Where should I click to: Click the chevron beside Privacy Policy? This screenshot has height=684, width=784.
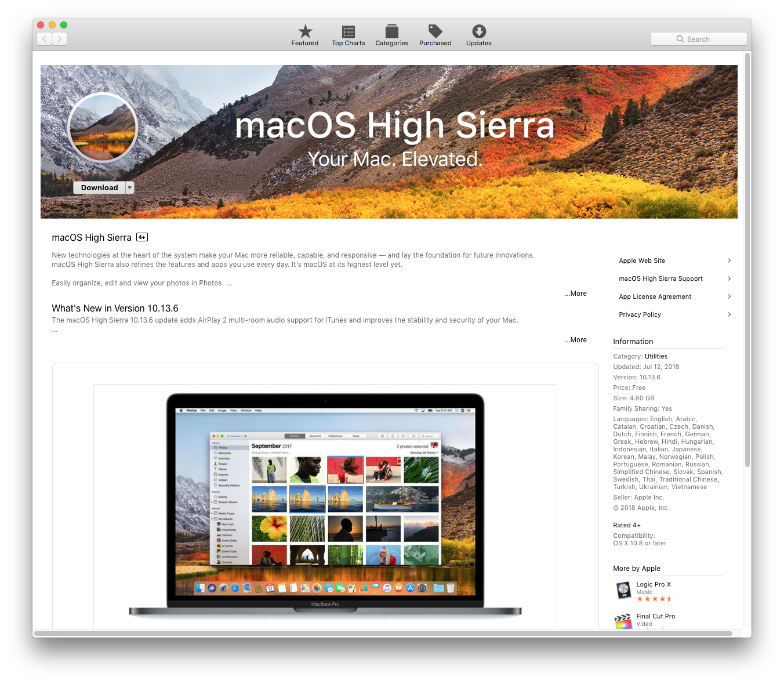[x=729, y=314]
